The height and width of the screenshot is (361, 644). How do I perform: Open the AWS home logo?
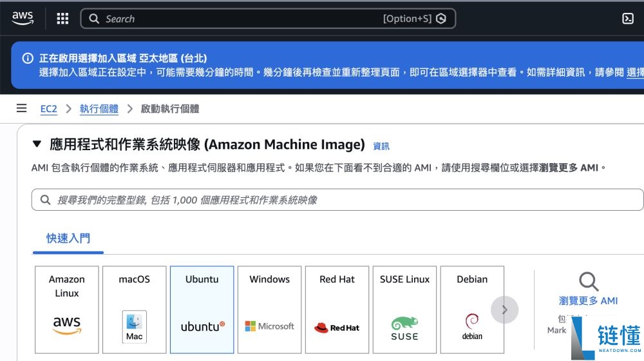tap(23, 18)
